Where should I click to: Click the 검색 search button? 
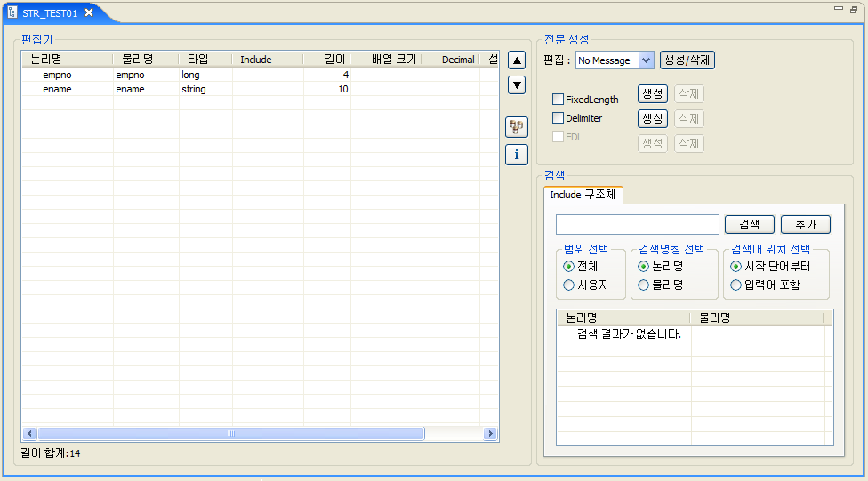point(750,224)
